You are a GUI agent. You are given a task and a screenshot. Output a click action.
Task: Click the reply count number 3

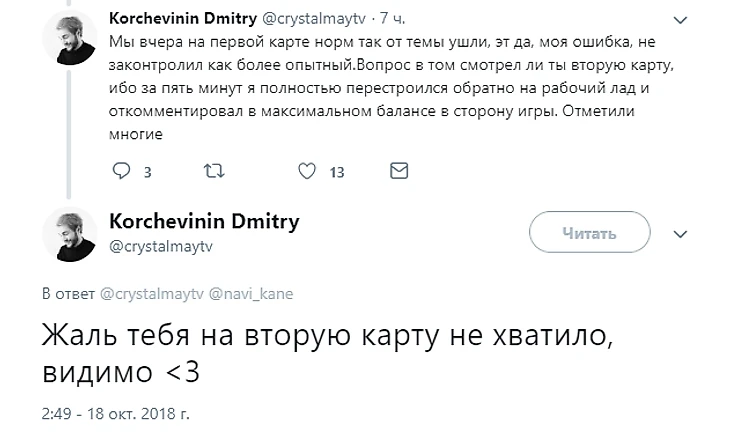pos(147,172)
